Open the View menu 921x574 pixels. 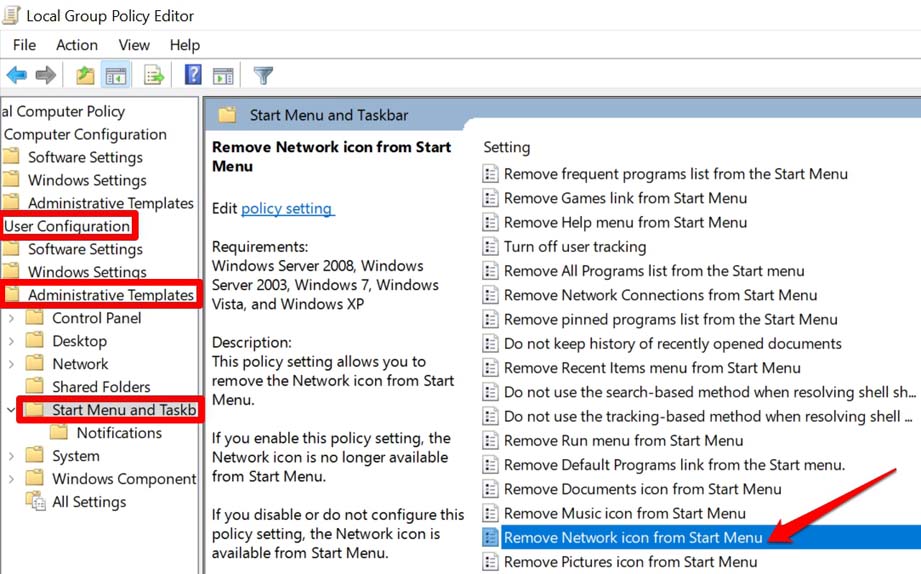[134, 45]
